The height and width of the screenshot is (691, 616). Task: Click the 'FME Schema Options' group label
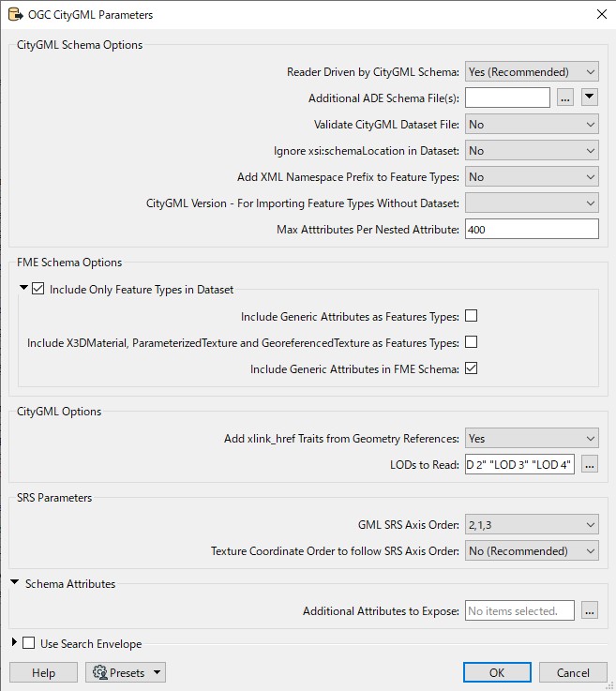(69, 263)
